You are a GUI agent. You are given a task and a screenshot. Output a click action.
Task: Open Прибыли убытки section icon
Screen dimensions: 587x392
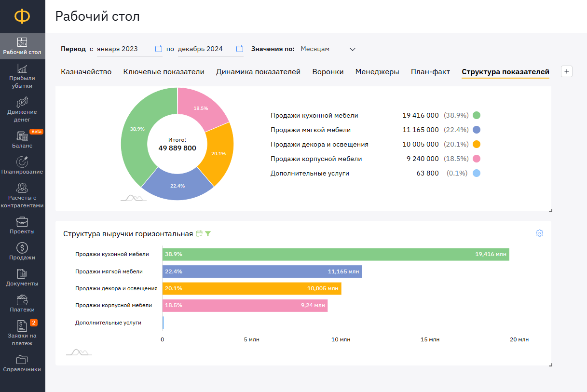click(22, 68)
